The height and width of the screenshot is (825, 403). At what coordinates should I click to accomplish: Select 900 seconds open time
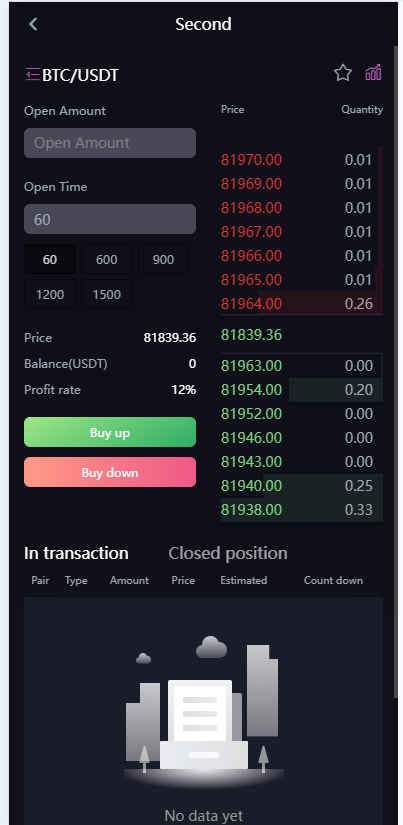pos(163,259)
